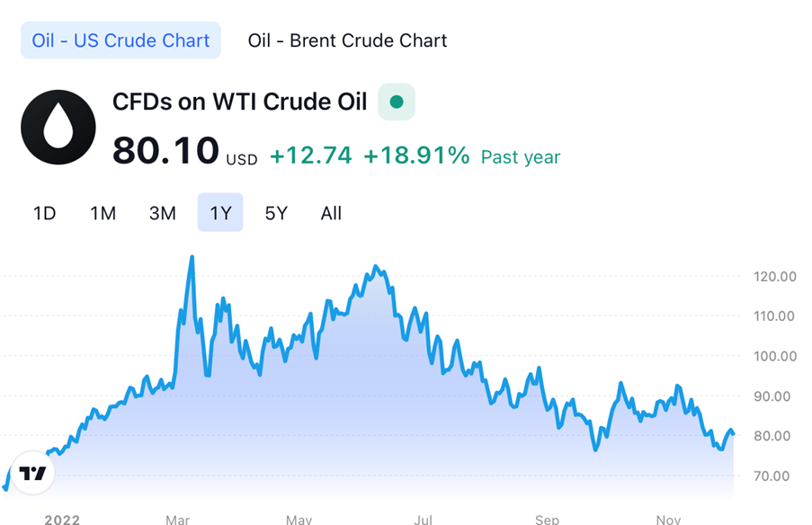Open the Oil - Brent Crude Chart tab
812x525 pixels.
(x=347, y=40)
